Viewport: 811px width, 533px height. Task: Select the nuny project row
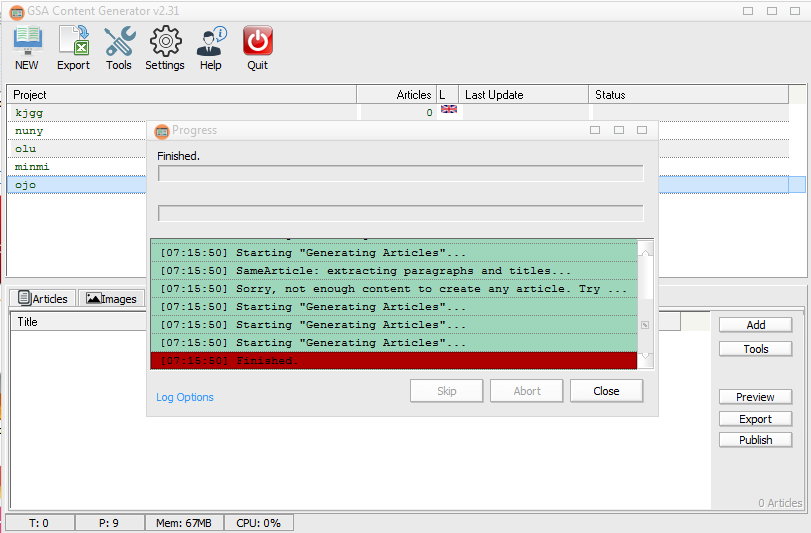coord(77,131)
